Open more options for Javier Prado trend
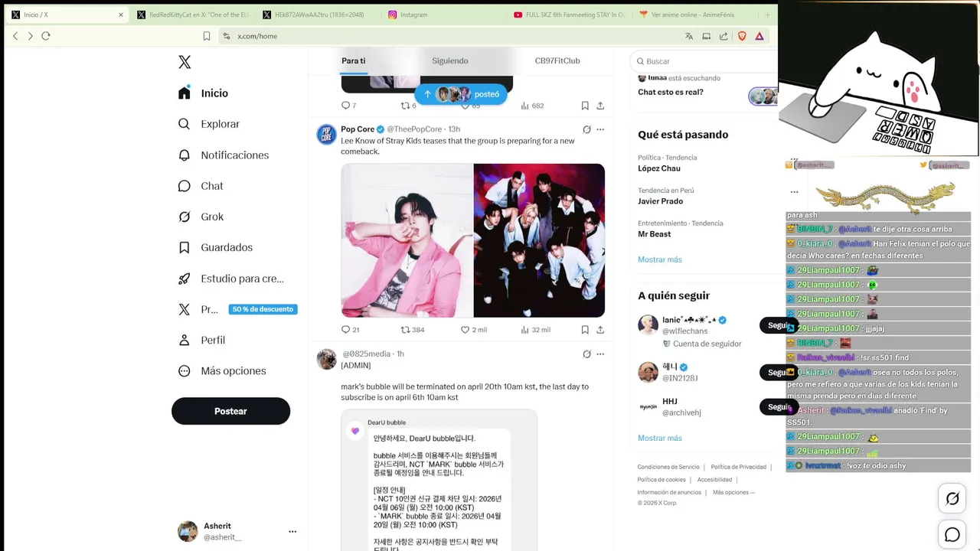 tap(794, 192)
